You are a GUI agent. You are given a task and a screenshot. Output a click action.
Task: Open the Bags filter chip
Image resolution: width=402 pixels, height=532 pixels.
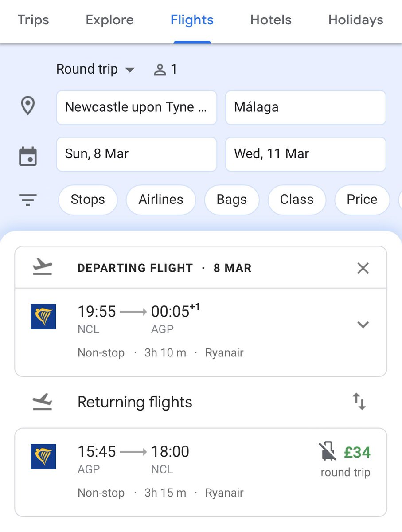pyautogui.click(x=232, y=199)
